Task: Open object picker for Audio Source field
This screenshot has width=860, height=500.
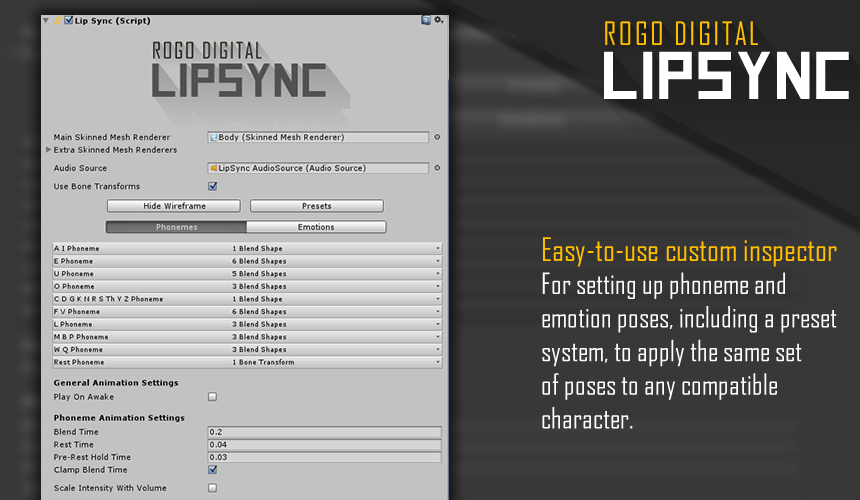Action: click(x=437, y=168)
